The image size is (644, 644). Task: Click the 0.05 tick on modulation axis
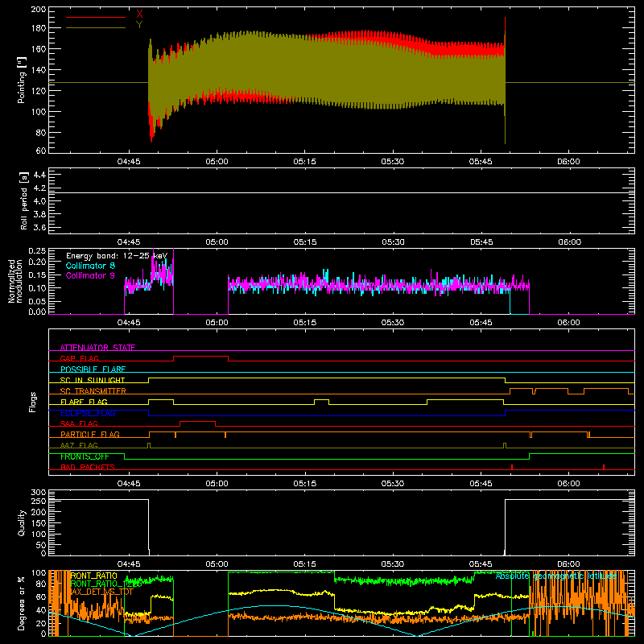tap(37, 301)
